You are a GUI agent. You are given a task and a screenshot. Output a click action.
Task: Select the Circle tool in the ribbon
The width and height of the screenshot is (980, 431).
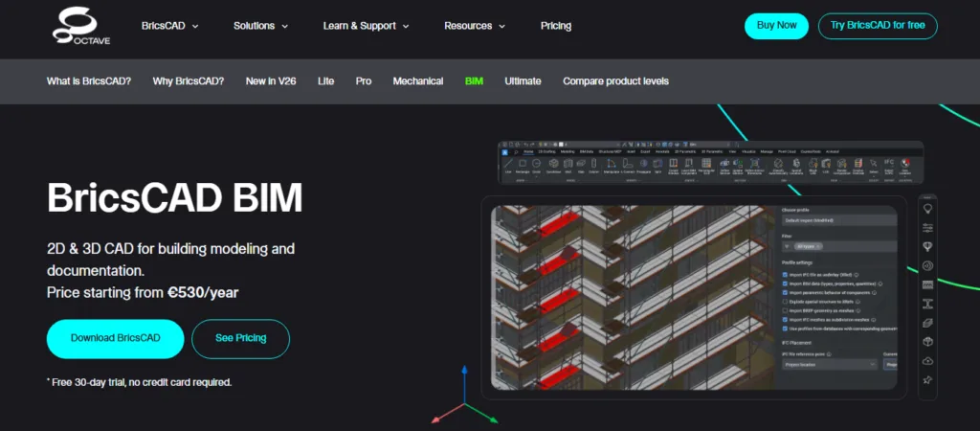tap(536, 164)
